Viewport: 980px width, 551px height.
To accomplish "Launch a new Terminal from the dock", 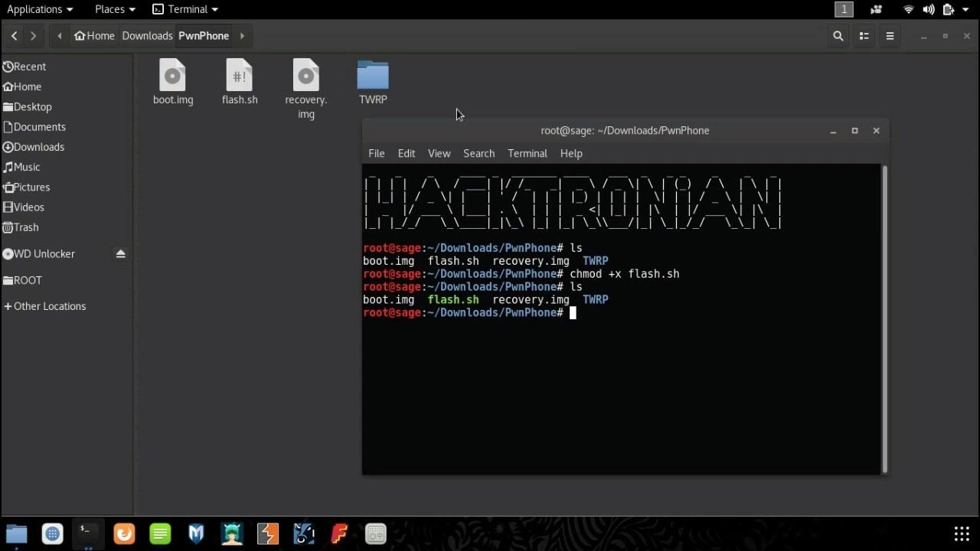I will 86,533.
